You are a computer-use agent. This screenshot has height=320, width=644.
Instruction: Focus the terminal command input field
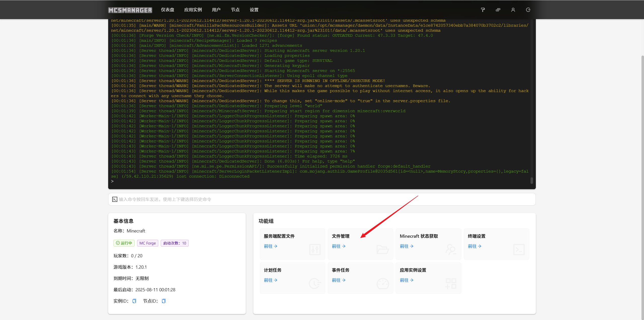tap(322, 199)
